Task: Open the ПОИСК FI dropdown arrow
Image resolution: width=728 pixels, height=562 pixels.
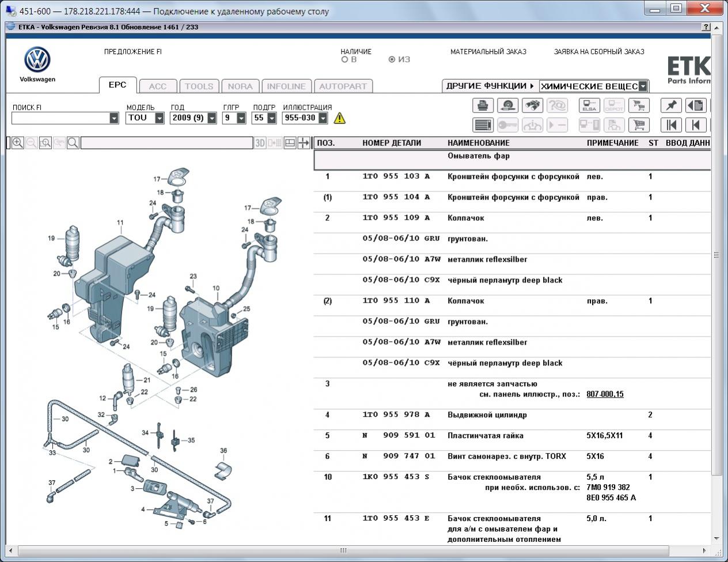Action: pos(113,118)
